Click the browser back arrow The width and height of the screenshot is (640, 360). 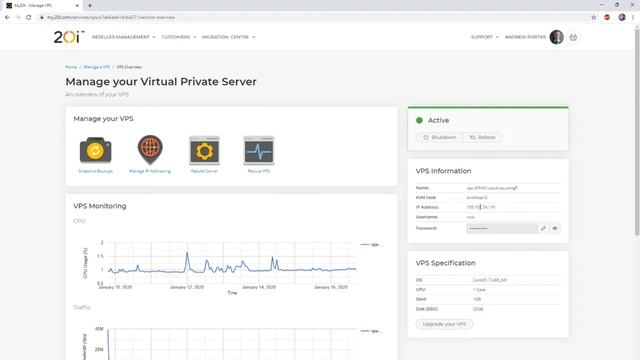pos(7,17)
